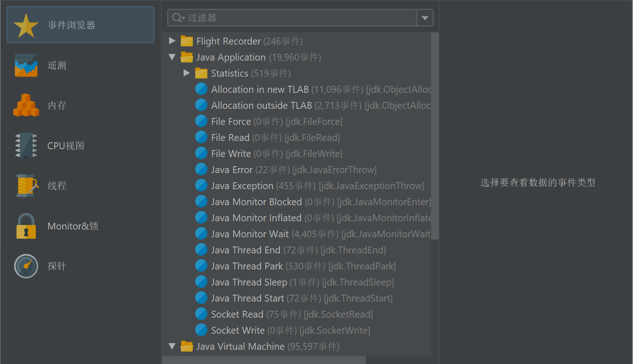The image size is (633, 364).
Task: Select Java Monitor Blocked event type
Action: pyautogui.click(x=297, y=202)
